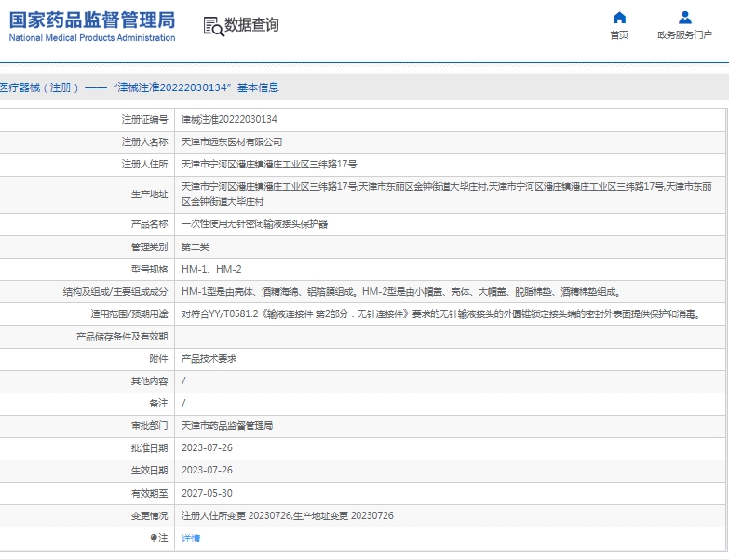Click effective date value in 生效日期 row
Image resolution: width=729 pixels, height=560 pixels.
[x=207, y=471]
